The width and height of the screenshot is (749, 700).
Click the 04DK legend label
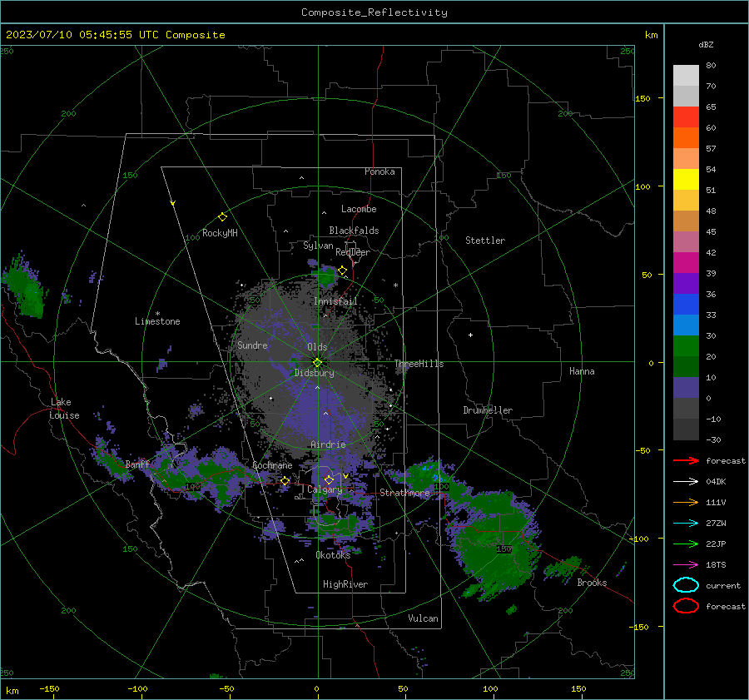(x=716, y=482)
